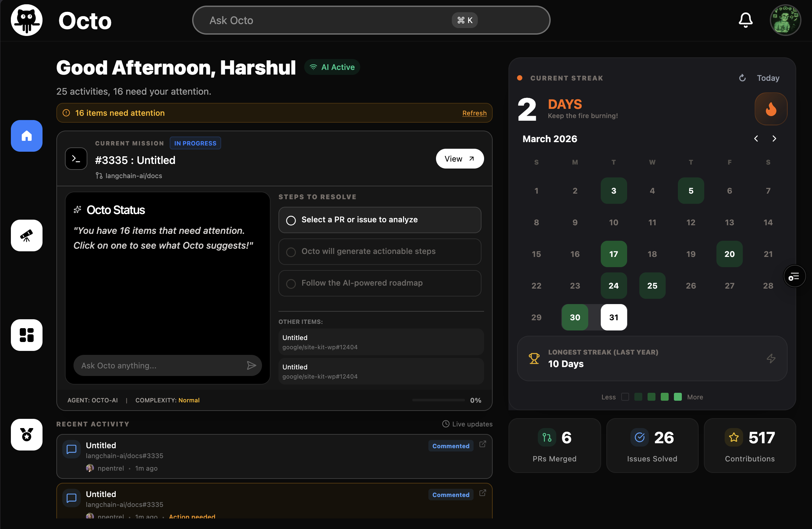Click the Live updates clock icon
Viewport: 812px width, 529px height.
(x=446, y=424)
